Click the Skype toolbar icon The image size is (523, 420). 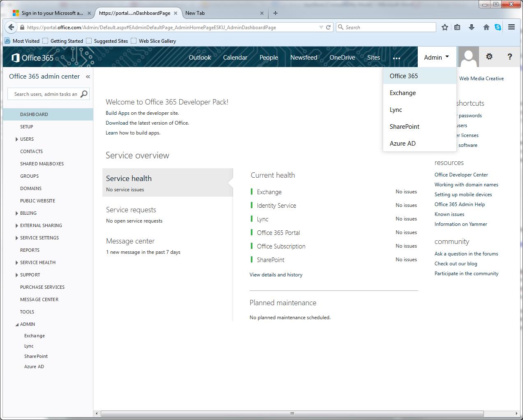tap(498, 27)
